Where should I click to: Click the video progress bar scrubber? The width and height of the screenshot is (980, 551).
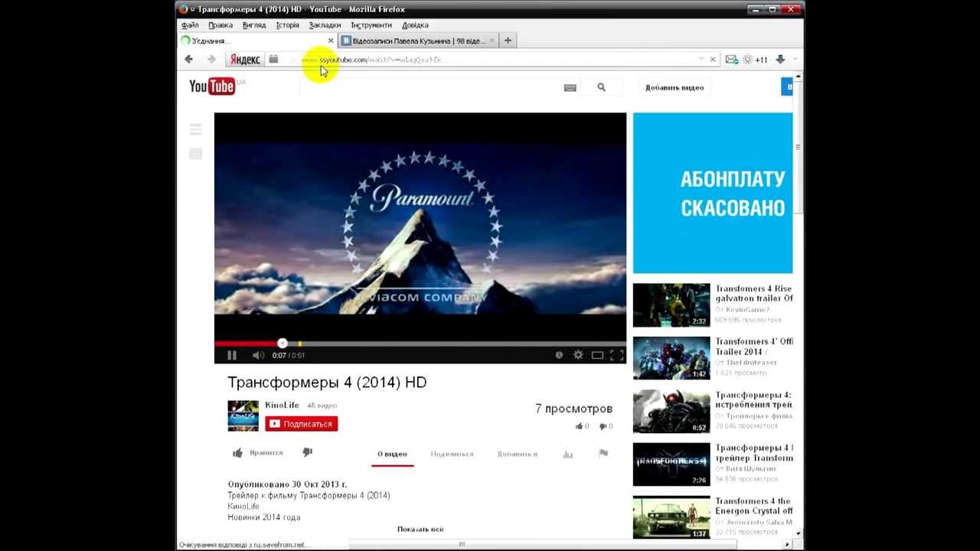click(283, 344)
